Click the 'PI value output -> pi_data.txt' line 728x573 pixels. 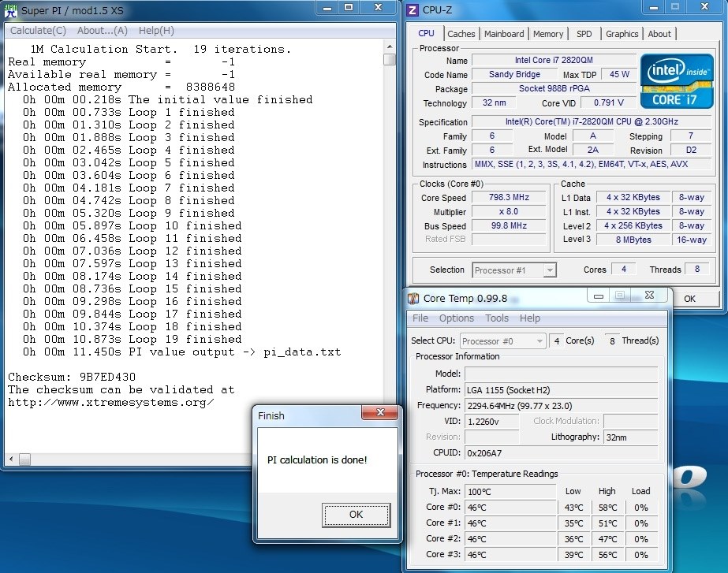coord(235,352)
